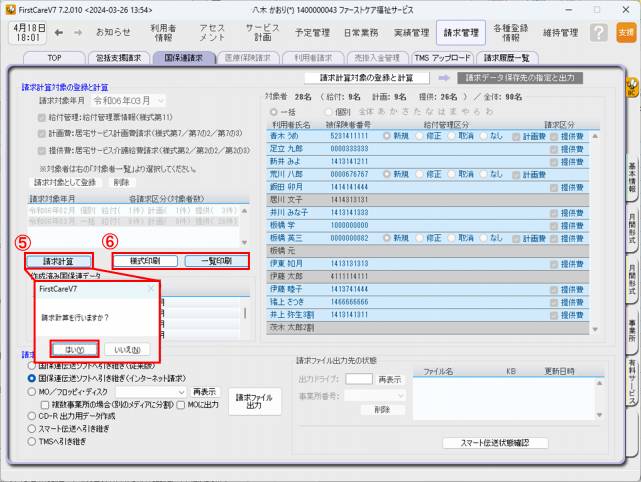Click the back arrow navigation icon
641x482 pixels.
(57, 32)
